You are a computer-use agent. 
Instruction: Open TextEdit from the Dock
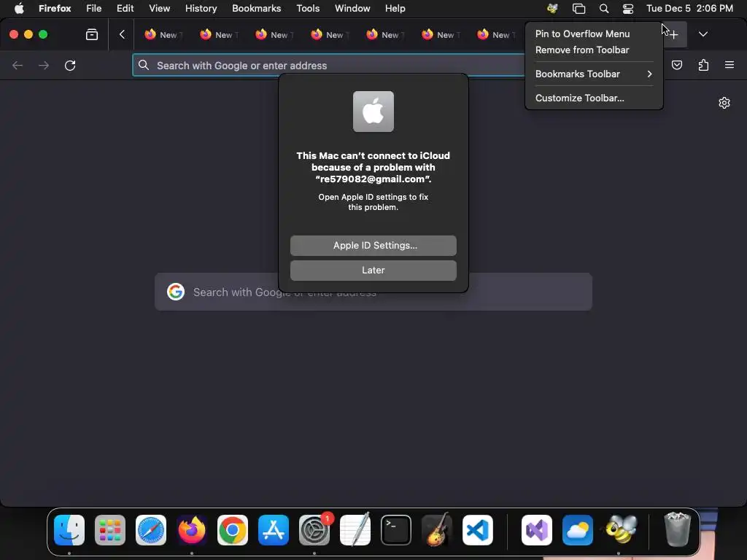tap(355, 530)
